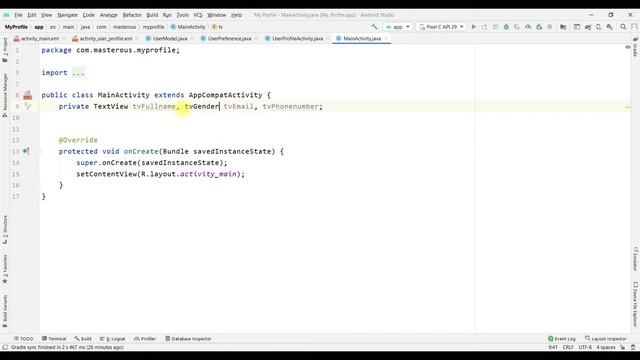This screenshot has height=360, width=640.
Task: Open the Pixel C API 29 device dropdown
Action: tap(442, 27)
